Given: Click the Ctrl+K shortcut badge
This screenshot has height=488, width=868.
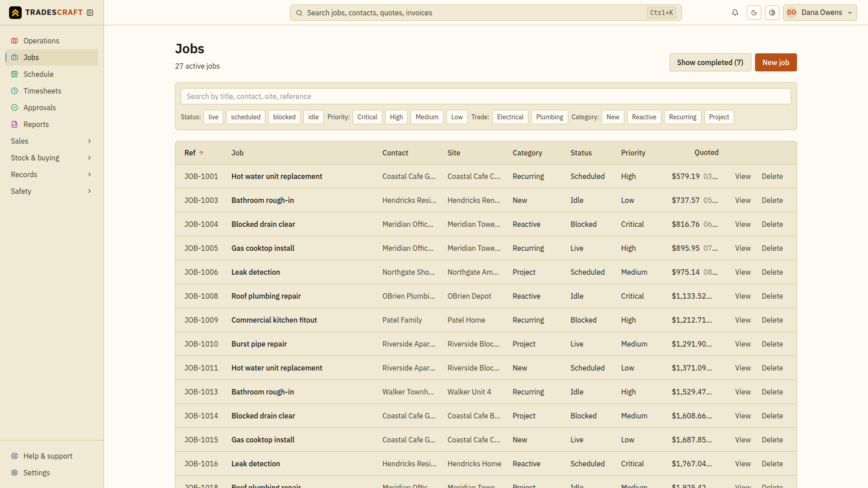Looking at the screenshot, I should [x=661, y=13].
